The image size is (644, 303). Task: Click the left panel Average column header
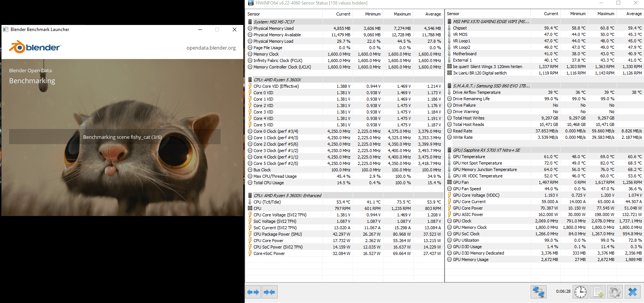click(x=428, y=14)
